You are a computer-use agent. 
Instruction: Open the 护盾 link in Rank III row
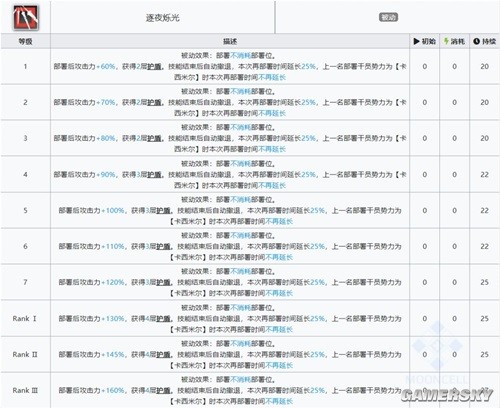[163, 390]
